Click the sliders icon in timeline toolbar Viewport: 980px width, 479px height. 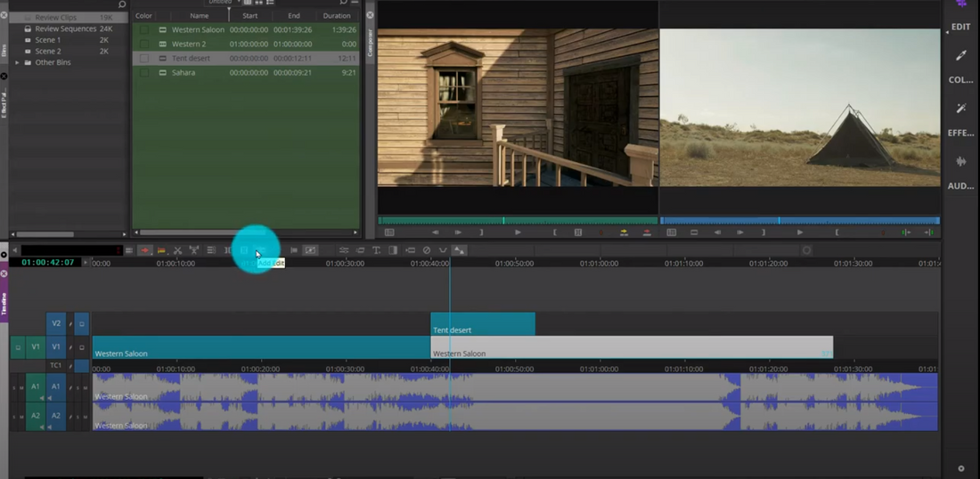click(x=344, y=250)
